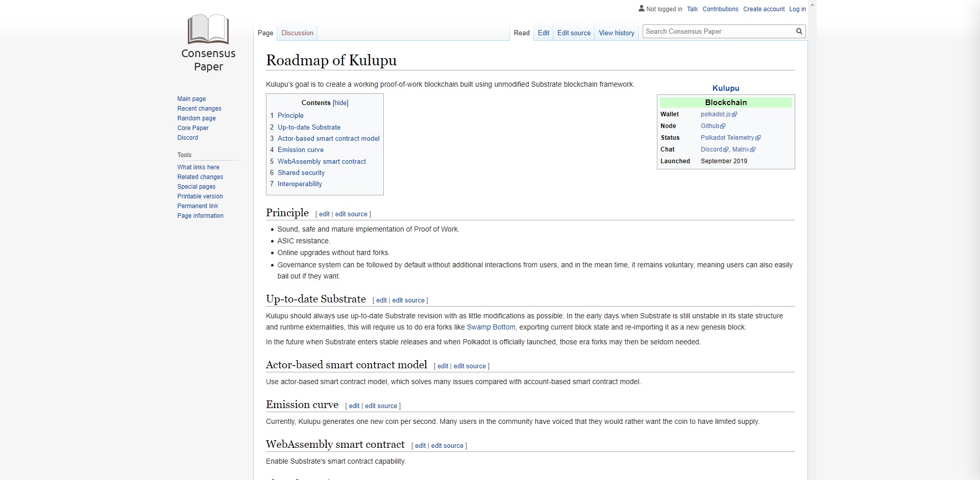Viewport: 980px width, 480px height.
Task: Open Recent changes in sidebar
Action: [x=199, y=109]
